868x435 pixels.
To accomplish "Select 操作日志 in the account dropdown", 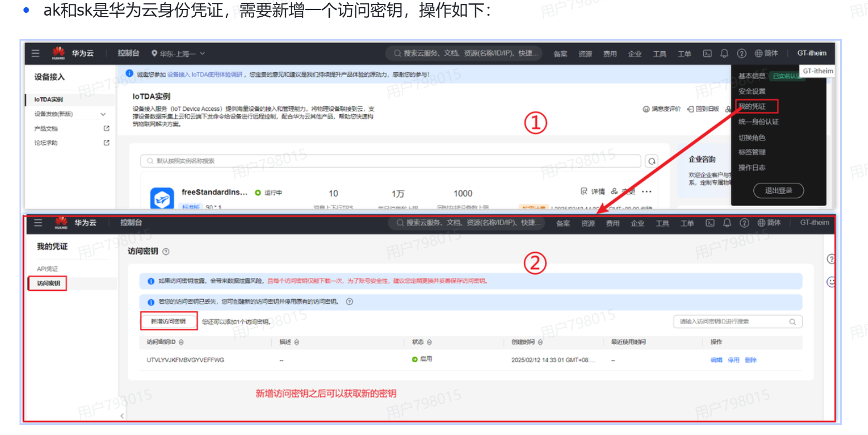I will pos(752,167).
